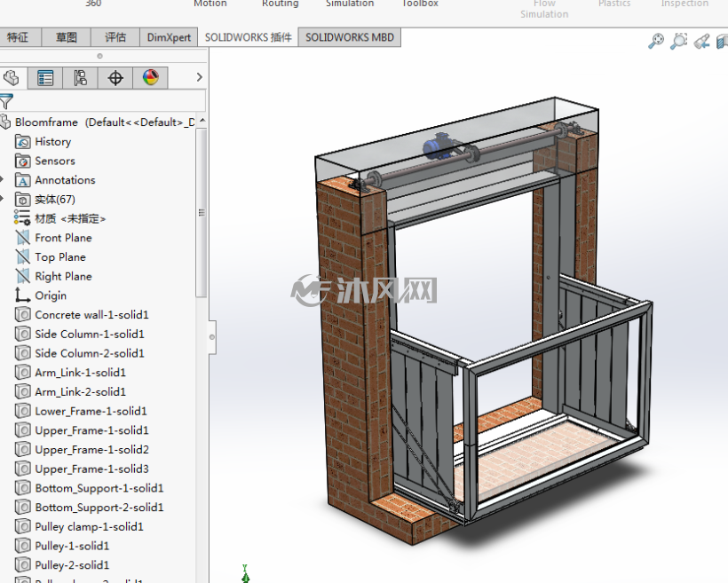Select Upper_Frame-1-solid3 body
Screen dimensions: 728x583
tap(83, 469)
